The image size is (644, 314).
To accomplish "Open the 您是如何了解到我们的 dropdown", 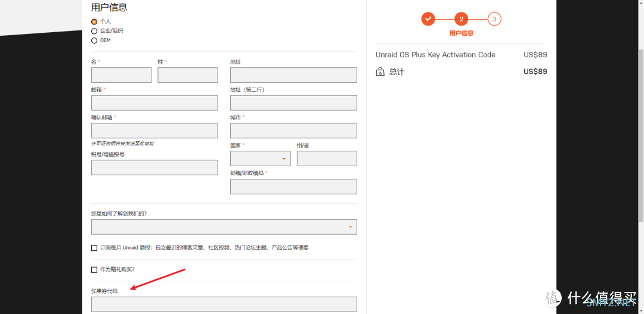I will click(224, 226).
